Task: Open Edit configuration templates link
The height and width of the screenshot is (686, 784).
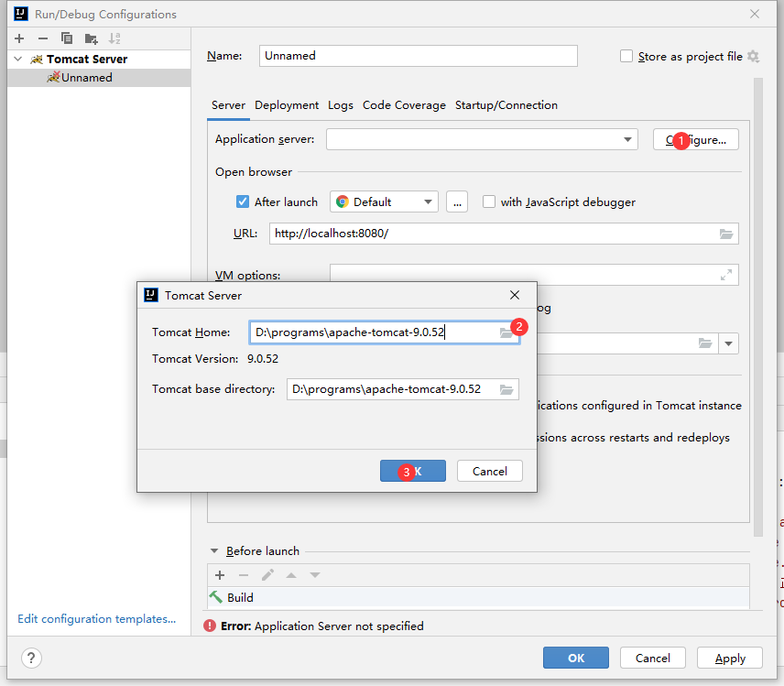Action: point(96,619)
